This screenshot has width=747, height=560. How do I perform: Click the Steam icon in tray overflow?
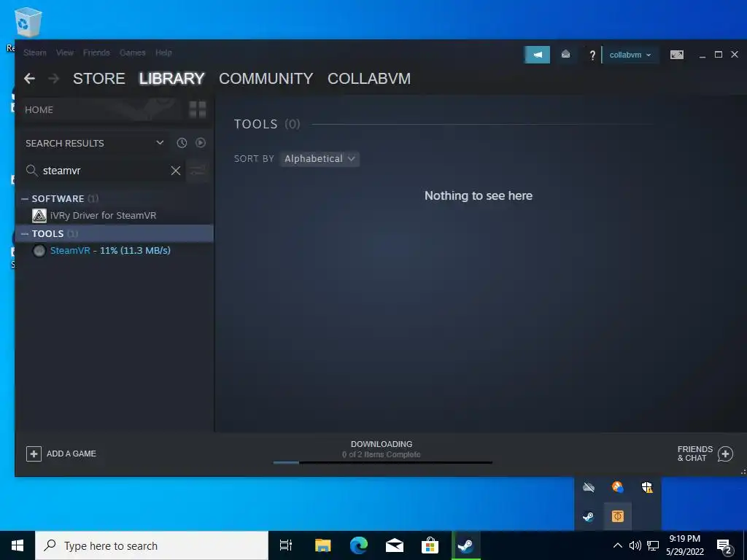coord(589,516)
